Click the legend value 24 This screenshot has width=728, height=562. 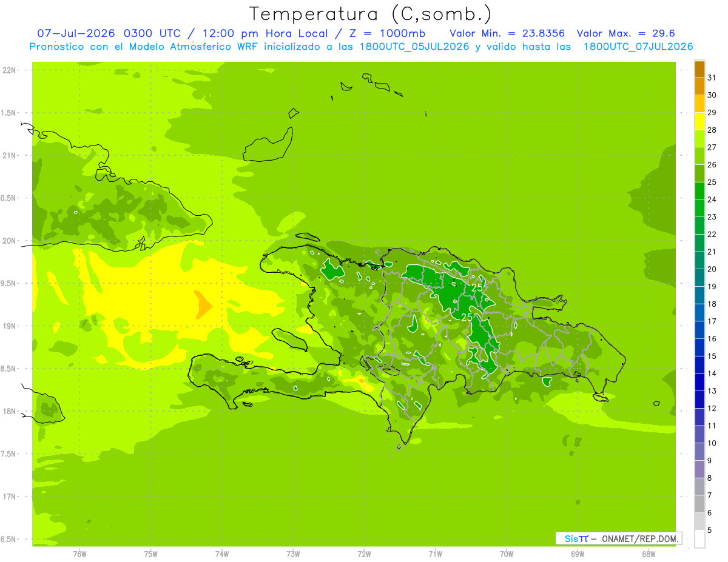712,199
